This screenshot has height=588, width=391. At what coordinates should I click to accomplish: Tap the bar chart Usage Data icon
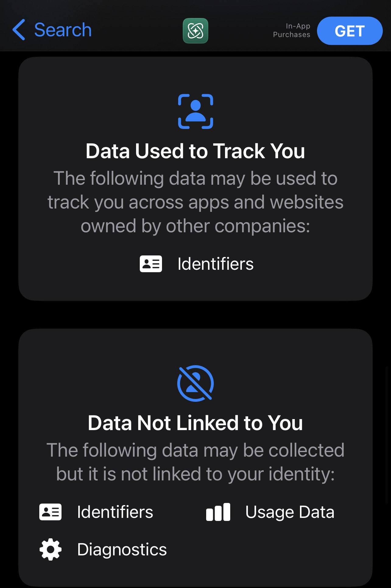click(218, 512)
